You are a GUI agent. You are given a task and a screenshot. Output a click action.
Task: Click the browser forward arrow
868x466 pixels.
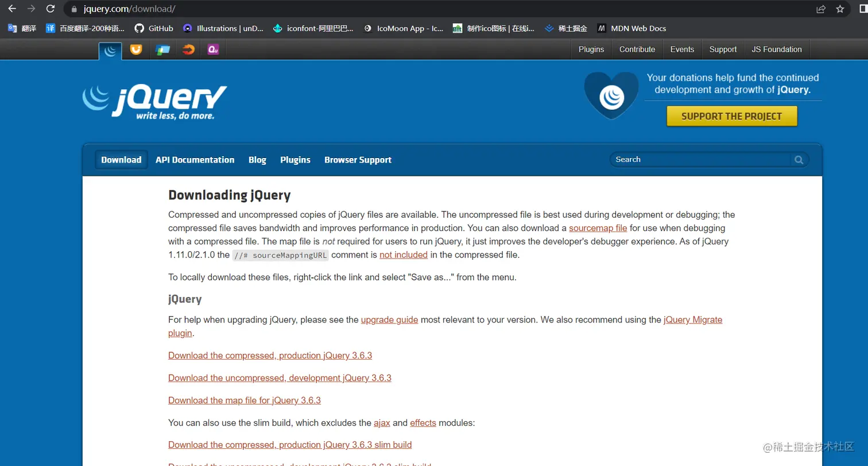pos(31,9)
